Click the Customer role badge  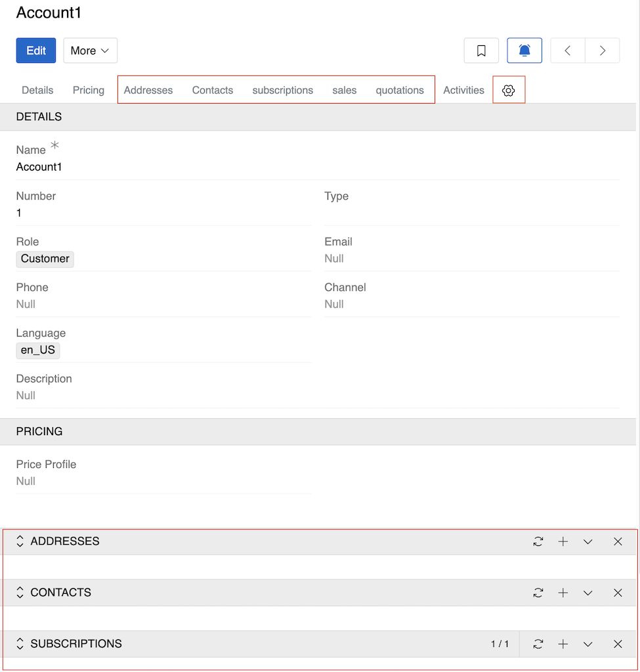click(x=45, y=259)
